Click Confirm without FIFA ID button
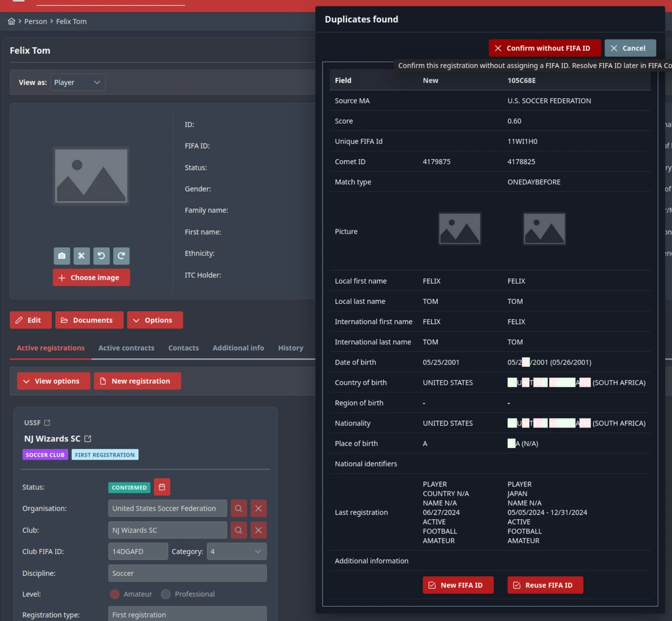The height and width of the screenshot is (621, 672). point(544,48)
